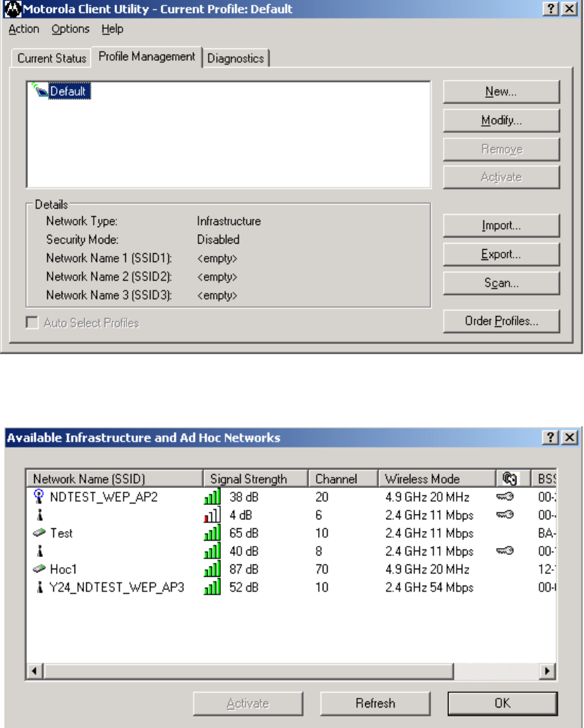Viewport: 584px width, 728px height.
Task: Click signal bars for 38 dB row
Action: [212, 497]
